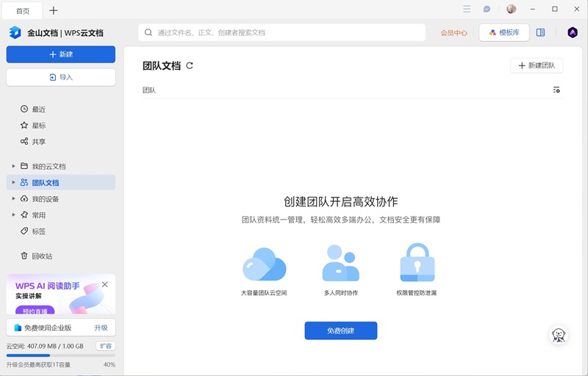The width and height of the screenshot is (588, 376).
Task: Focus the document search input field
Action: click(x=282, y=32)
